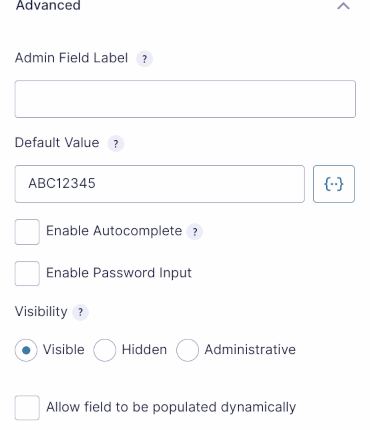Select the Visible radio option
This screenshot has height=430, width=370.
[x=26, y=350]
